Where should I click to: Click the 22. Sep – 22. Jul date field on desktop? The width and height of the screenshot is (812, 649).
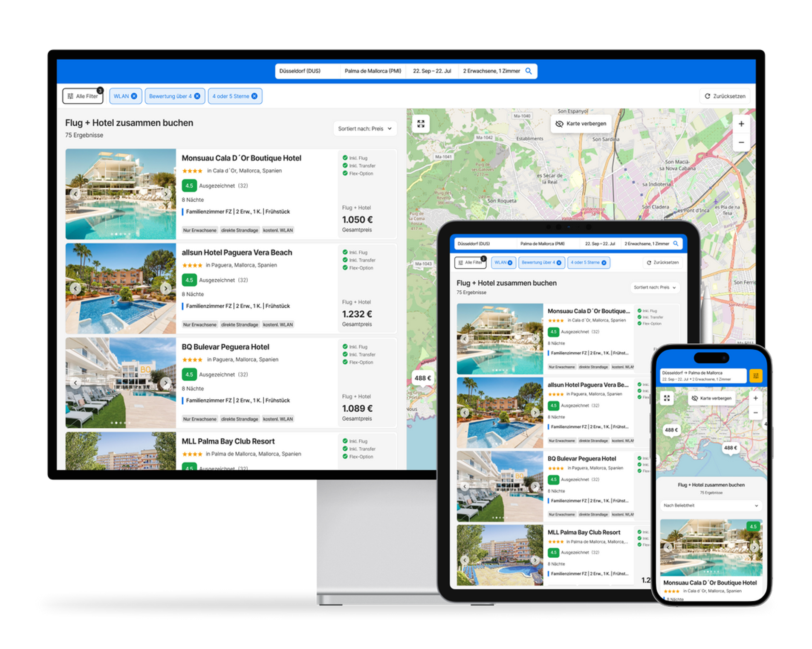[432, 71]
